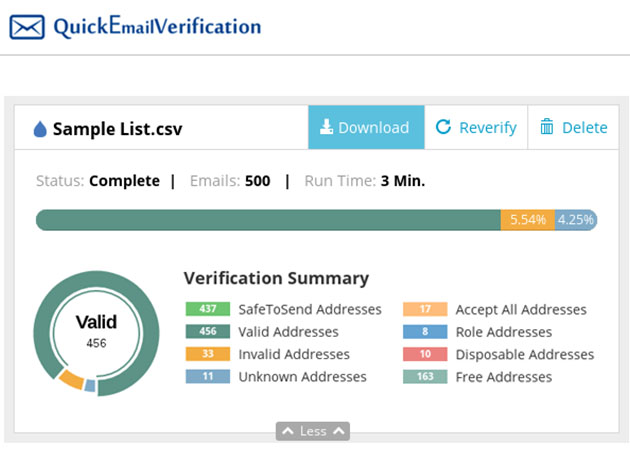630x473 pixels.
Task: Click the peach 17 Accept All badge
Action: [x=425, y=309]
